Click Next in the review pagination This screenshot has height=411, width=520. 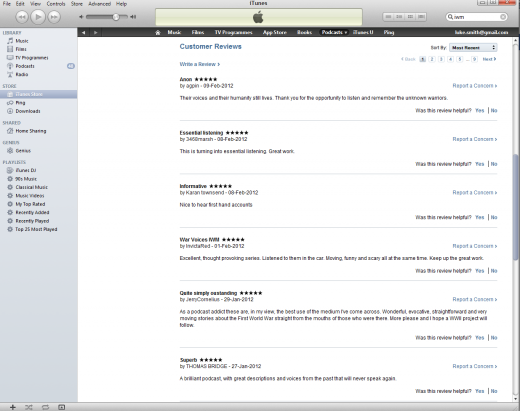[x=489, y=59]
